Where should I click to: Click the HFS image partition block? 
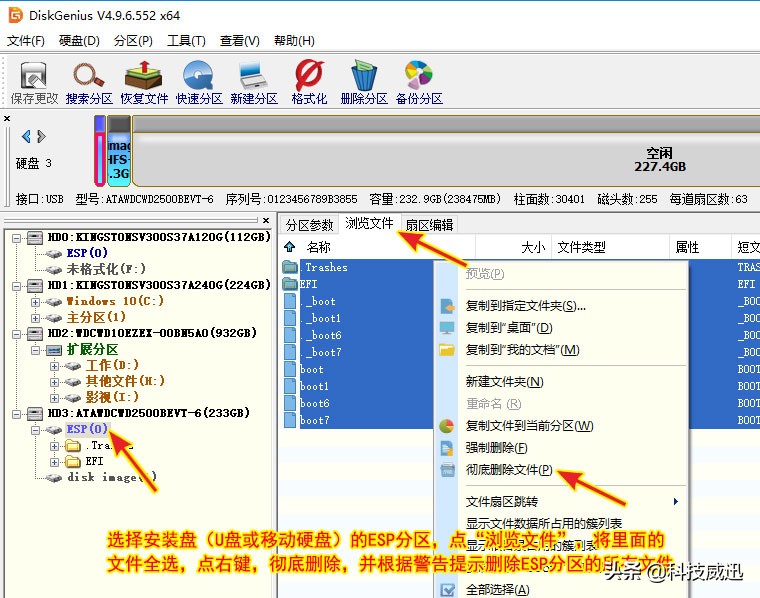point(119,151)
